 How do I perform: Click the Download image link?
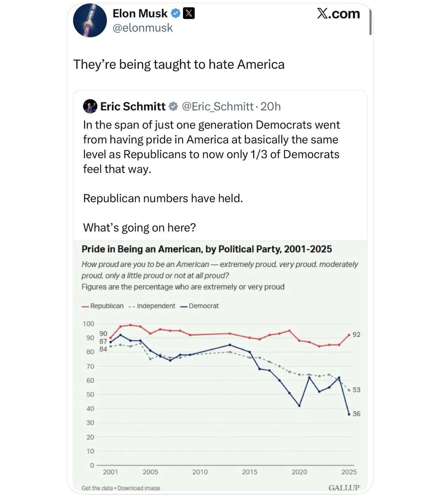pyautogui.click(x=139, y=488)
